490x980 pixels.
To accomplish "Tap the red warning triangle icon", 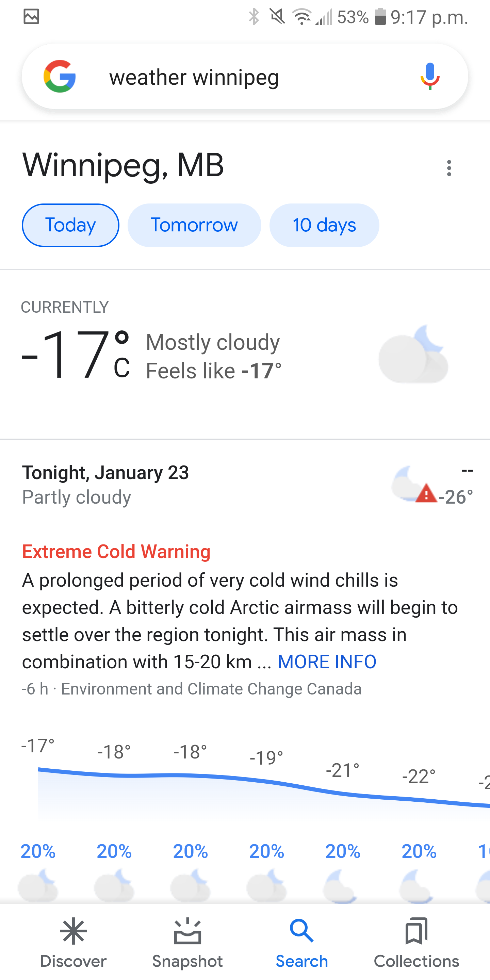I will [426, 494].
